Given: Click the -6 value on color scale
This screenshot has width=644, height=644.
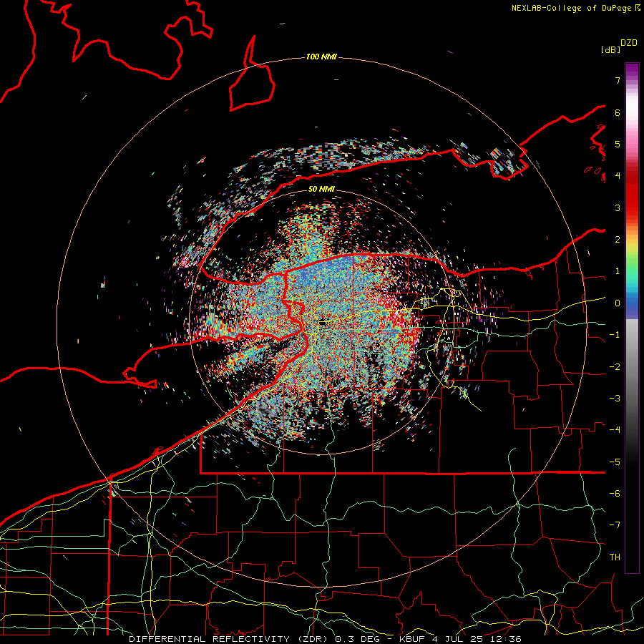Looking at the screenshot, I should (615, 494).
